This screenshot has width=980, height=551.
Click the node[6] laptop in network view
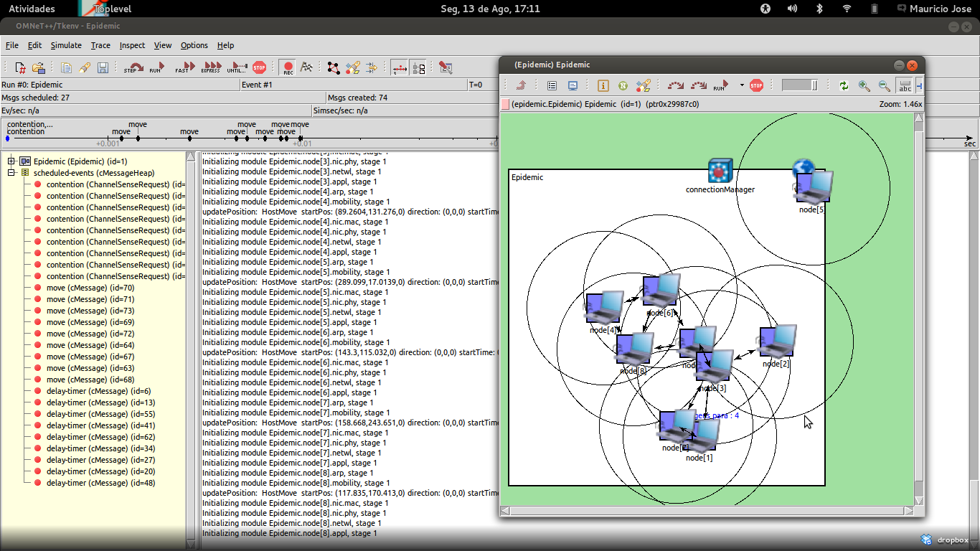click(x=661, y=291)
